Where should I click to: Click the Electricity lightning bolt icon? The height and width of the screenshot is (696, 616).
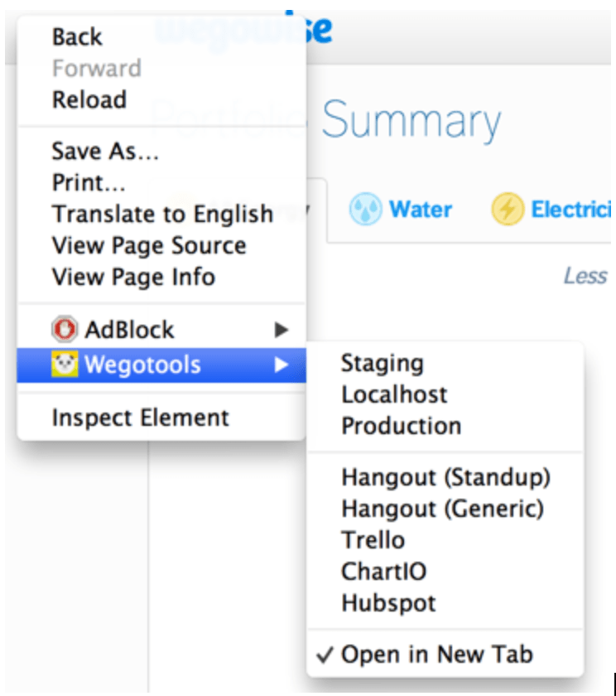pos(507,210)
